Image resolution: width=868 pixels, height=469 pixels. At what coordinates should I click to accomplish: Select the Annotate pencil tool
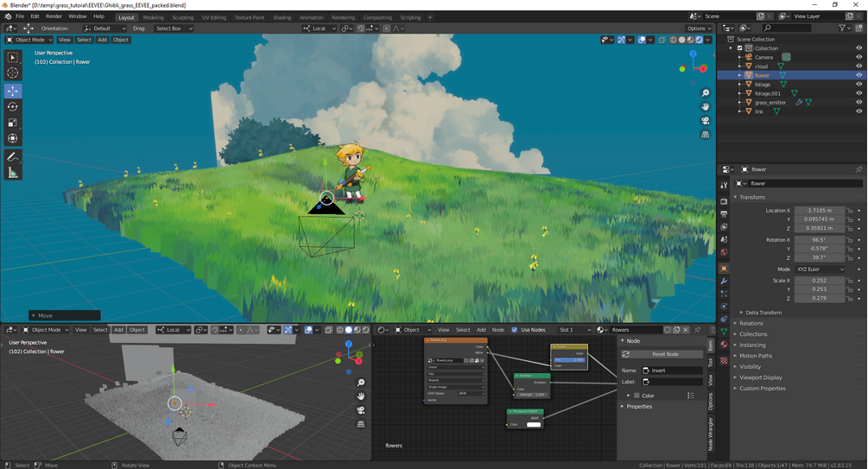click(x=12, y=157)
